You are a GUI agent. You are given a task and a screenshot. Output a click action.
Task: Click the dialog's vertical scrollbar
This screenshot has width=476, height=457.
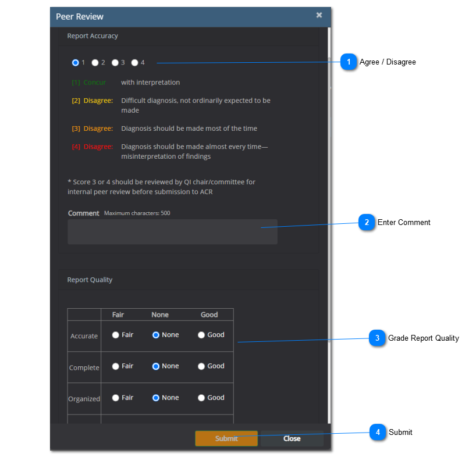pyautogui.click(x=329, y=174)
